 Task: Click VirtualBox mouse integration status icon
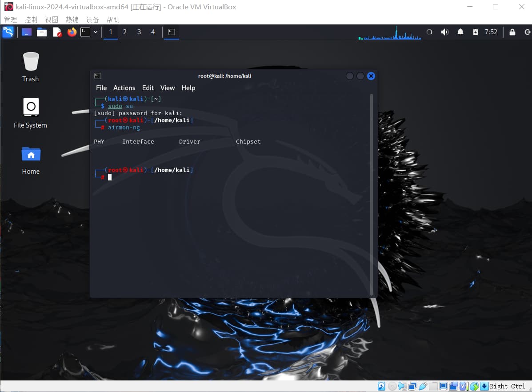click(474, 386)
